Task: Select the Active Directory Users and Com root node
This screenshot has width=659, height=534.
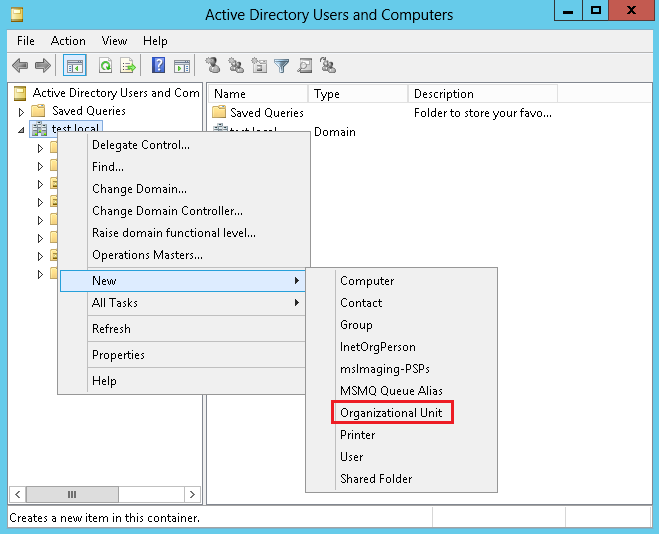Action: pyautogui.click(x=116, y=92)
